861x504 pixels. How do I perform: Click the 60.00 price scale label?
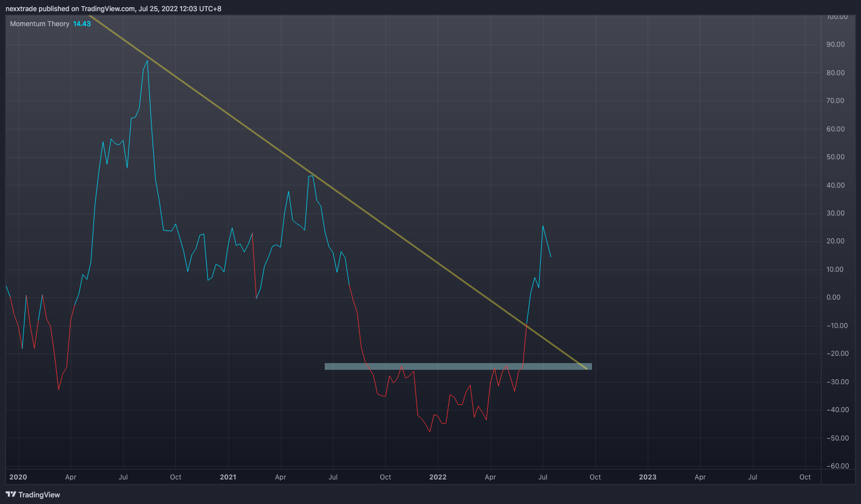(x=836, y=129)
